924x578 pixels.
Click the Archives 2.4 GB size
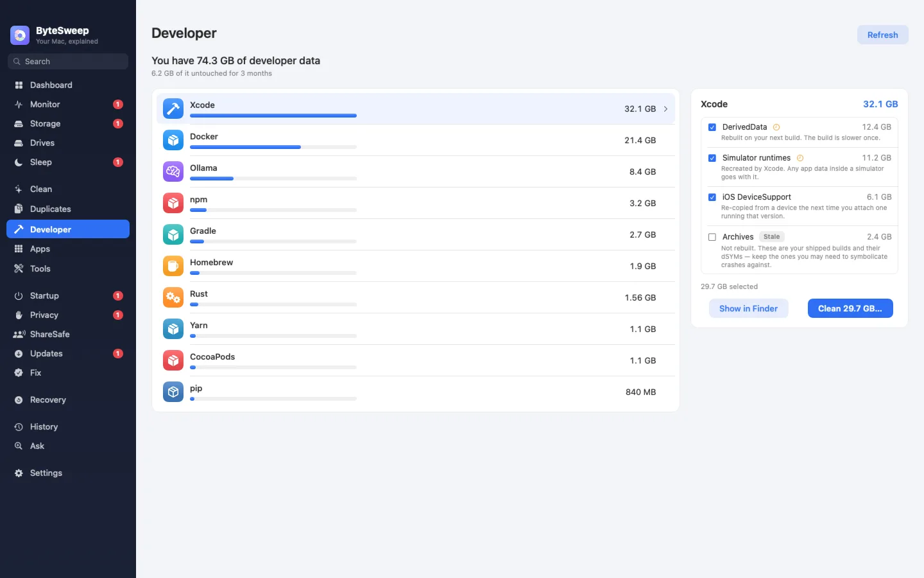click(x=879, y=237)
